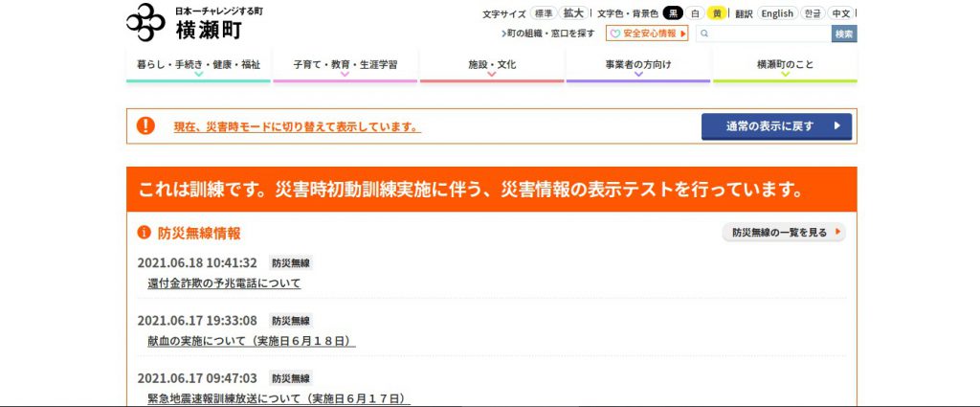Click the 防災無線 tag at 2021.06.18 10:41:32

point(291,262)
